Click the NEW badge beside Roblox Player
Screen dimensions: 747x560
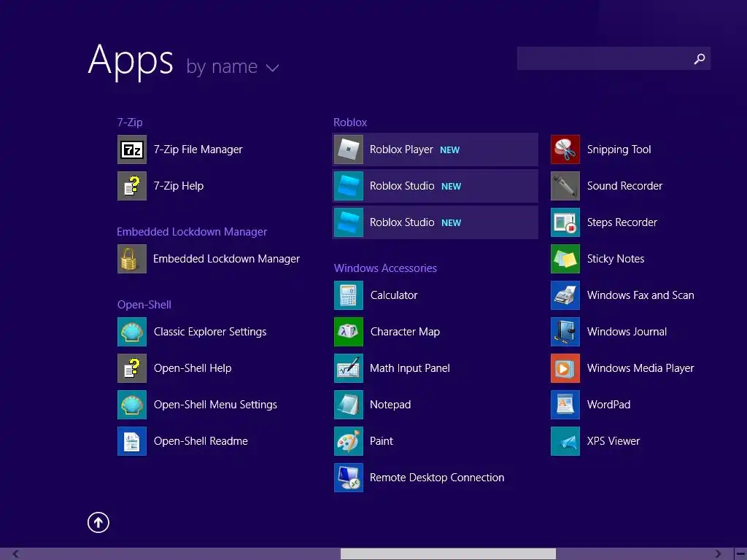(x=449, y=150)
